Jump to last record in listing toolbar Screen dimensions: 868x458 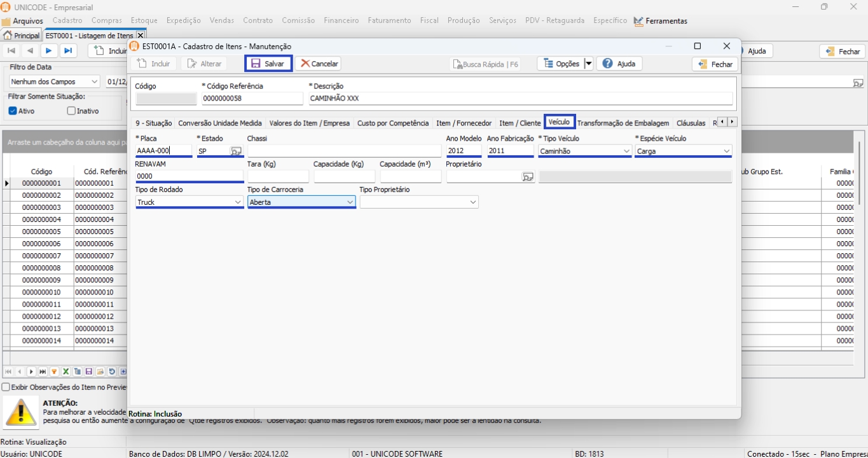tap(68, 51)
